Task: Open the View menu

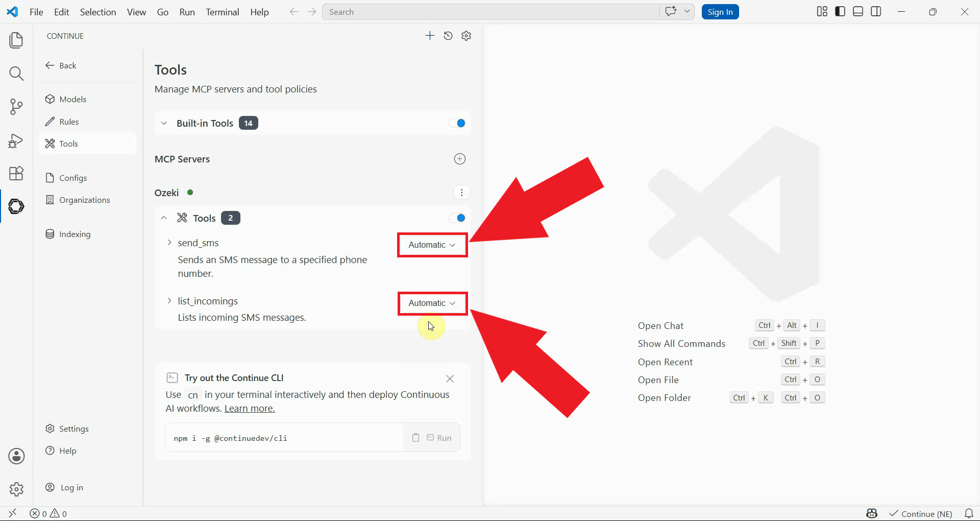Action: [x=136, y=12]
